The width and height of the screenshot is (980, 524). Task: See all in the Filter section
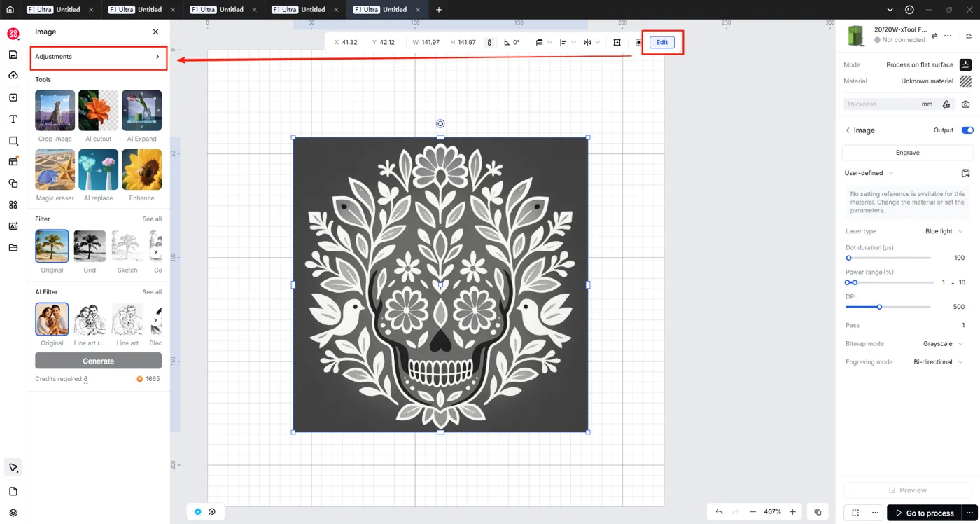[x=152, y=219]
